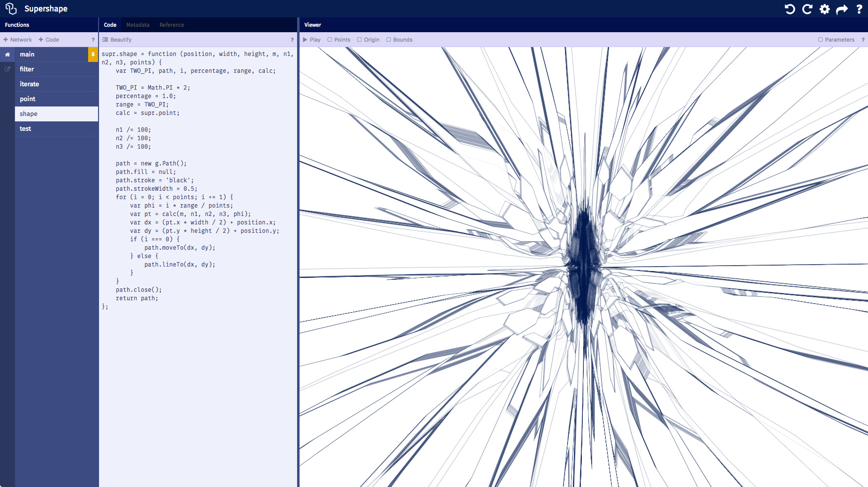Open the Reference tab
Screen dimensions: 868x487
coord(172,25)
